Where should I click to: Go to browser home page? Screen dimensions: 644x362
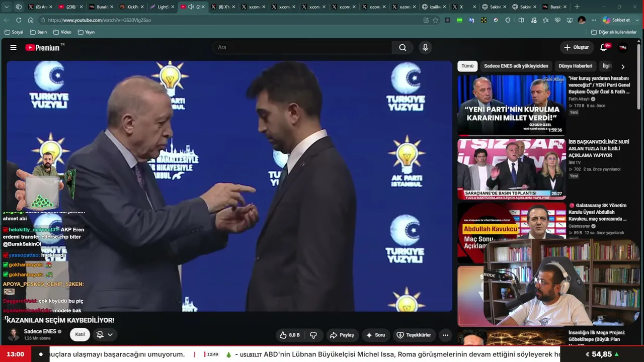coord(31,20)
